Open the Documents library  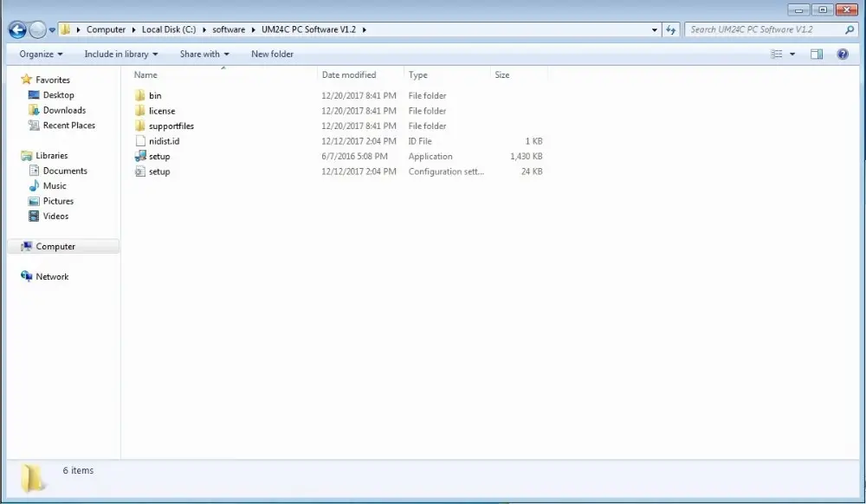click(65, 171)
